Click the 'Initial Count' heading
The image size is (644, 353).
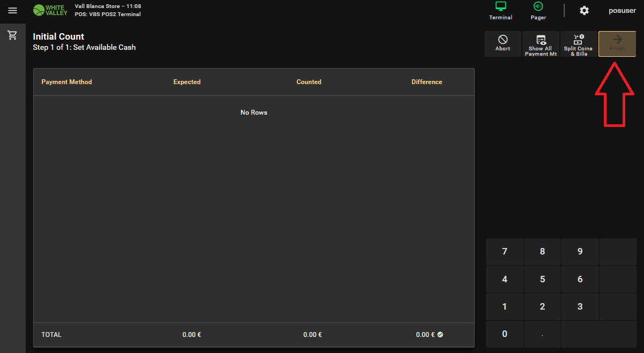coord(58,37)
